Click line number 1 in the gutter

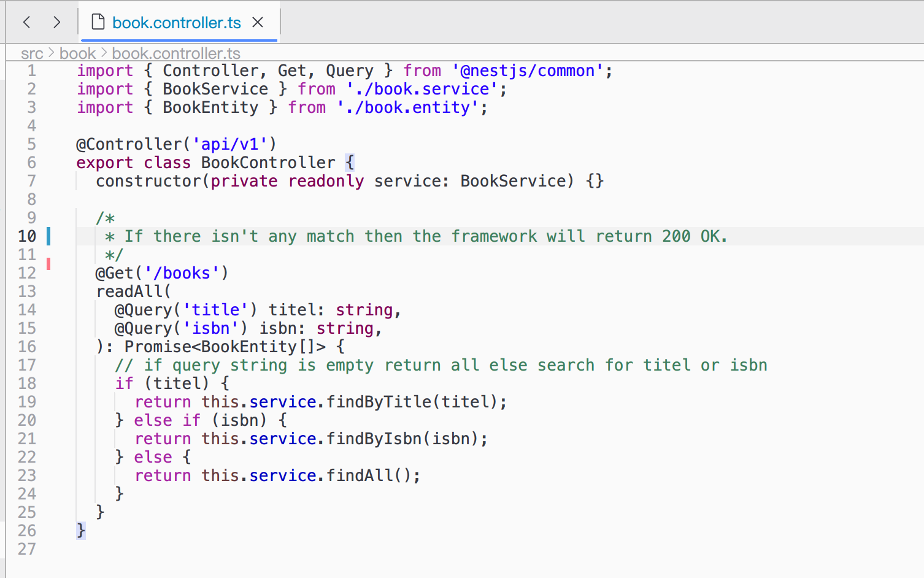31,71
